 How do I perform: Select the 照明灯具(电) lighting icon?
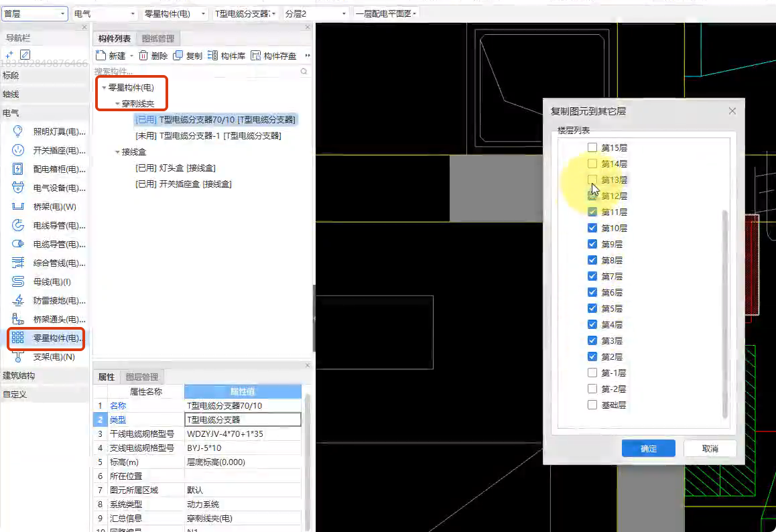tap(18, 131)
